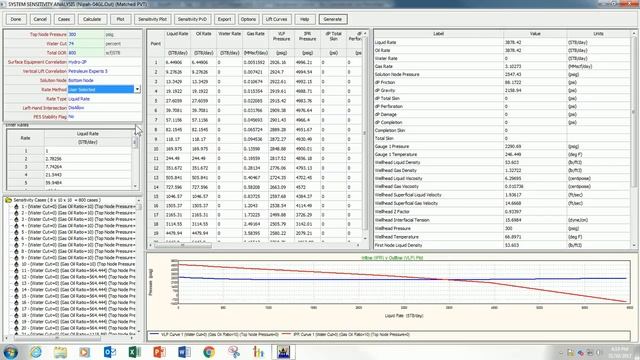
Task: Open Sensitivity Plot
Action: (153, 19)
